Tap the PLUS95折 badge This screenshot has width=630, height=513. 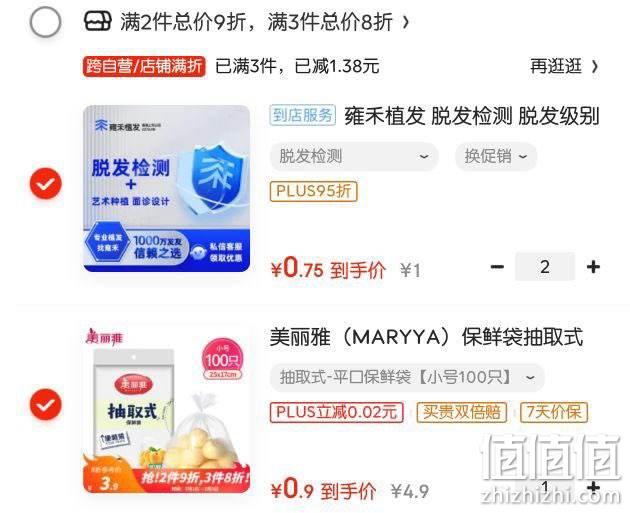(x=313, y=191)
